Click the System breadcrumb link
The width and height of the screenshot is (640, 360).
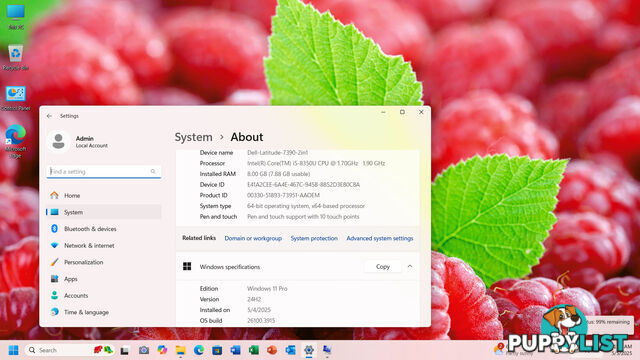[x=193, y=137]
